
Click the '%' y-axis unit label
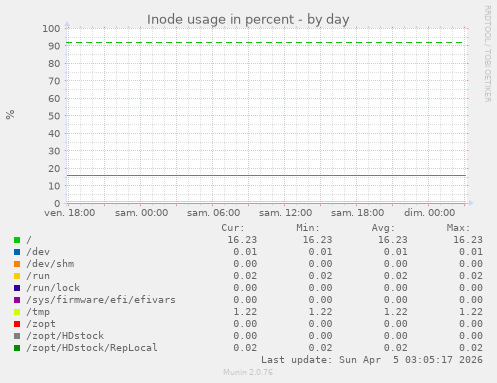click(x=10, y=114)
